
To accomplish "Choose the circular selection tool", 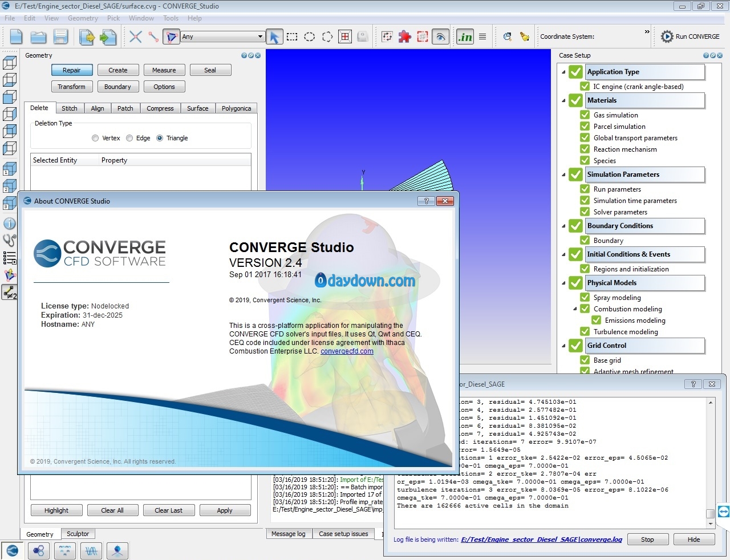I will click(x=310, y=37).
